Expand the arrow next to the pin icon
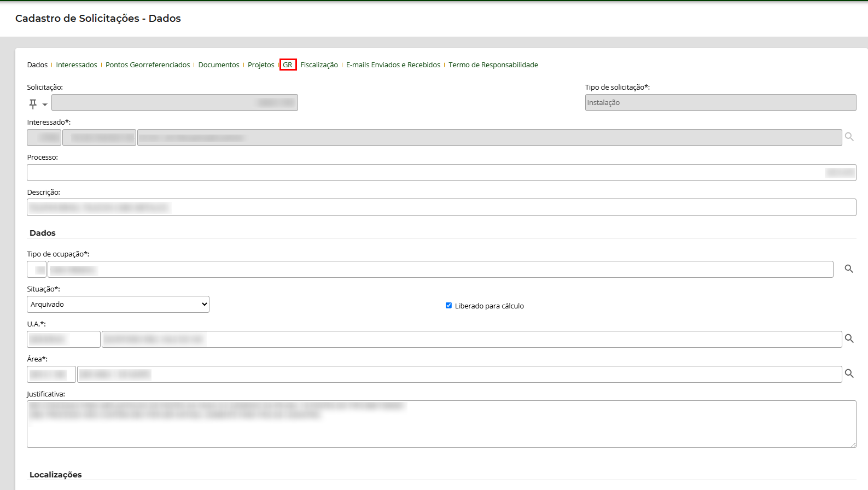 (x=45, y=104)
